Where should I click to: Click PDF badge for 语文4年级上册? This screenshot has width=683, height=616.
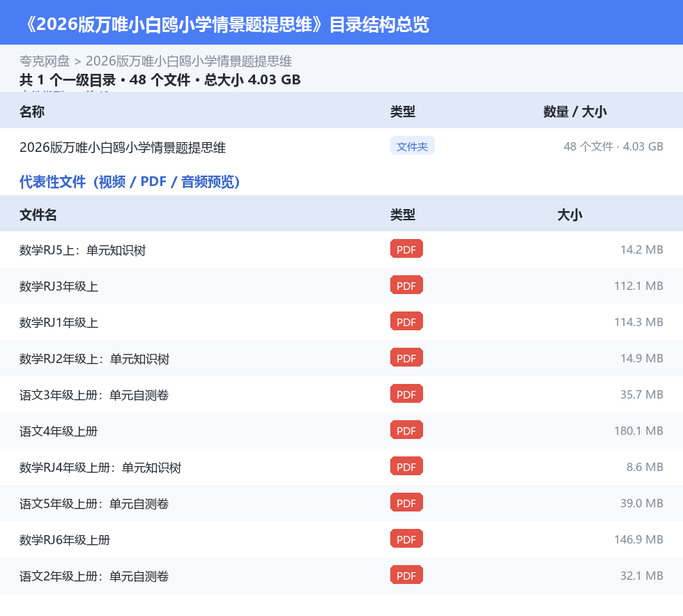tap(406, 430)
